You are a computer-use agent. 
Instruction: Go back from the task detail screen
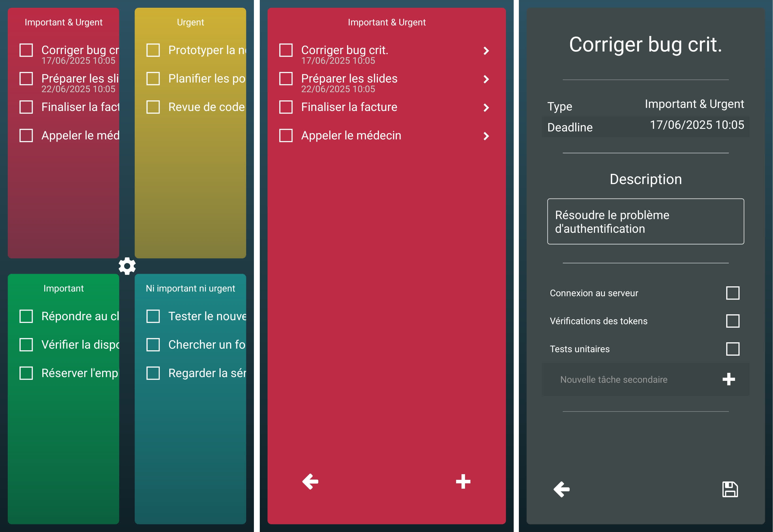(x=561, y=489)
